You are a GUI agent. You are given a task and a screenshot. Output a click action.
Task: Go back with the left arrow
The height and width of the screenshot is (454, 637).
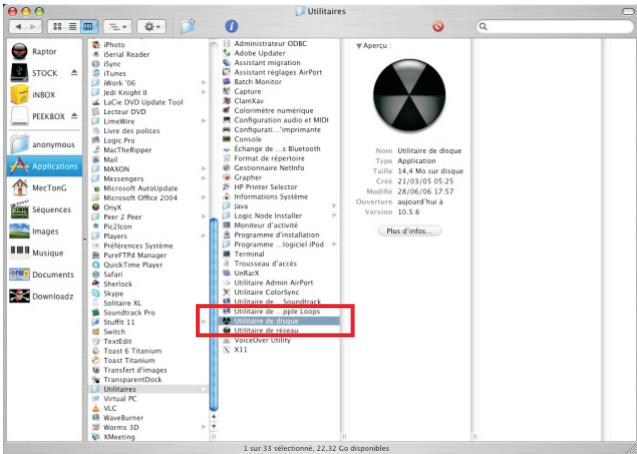(18, 27)
